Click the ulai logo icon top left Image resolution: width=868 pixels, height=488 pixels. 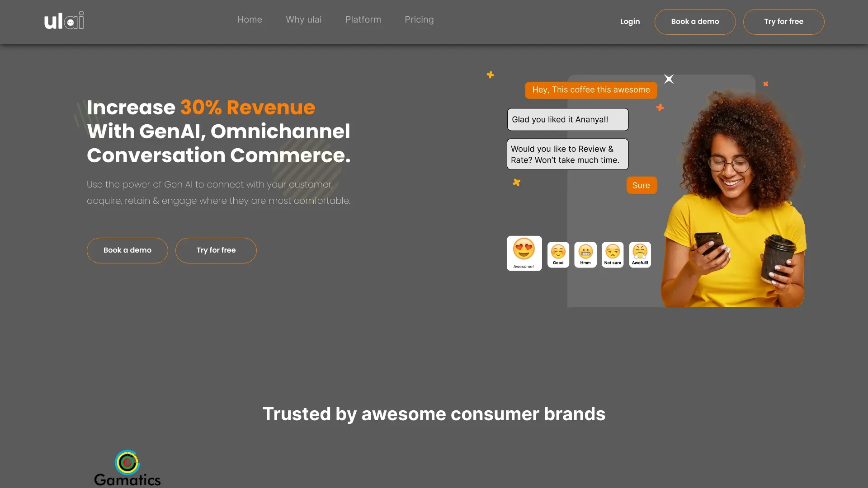point(64,20)
